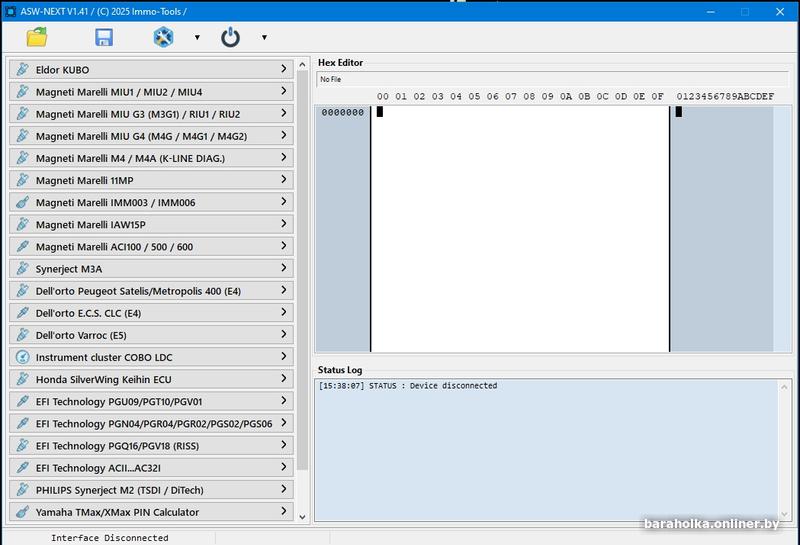Open file with the folder icon

[37, 37]
